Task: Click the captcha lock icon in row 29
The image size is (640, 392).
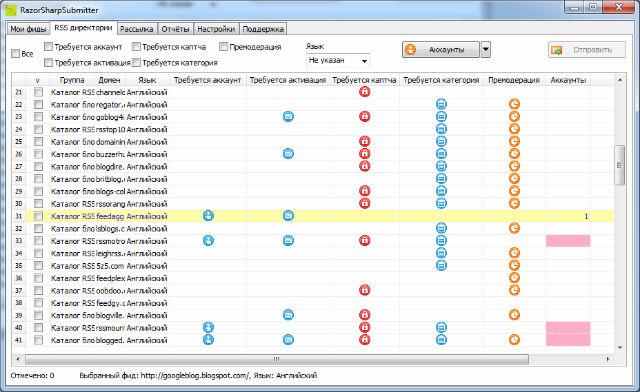Action: click(364, 191)
